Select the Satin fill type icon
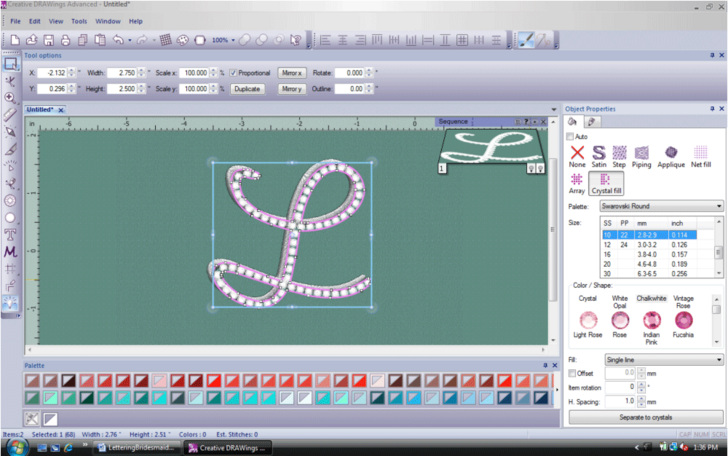 click(598, 154)
